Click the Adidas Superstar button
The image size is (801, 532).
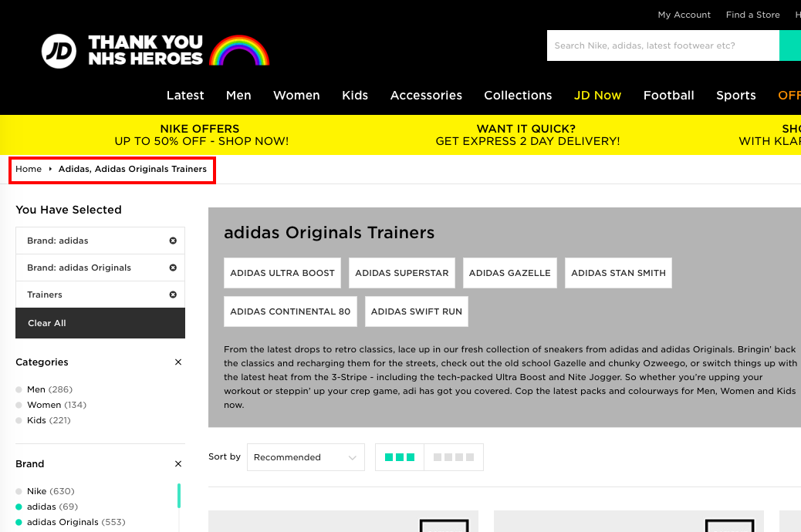401,273
